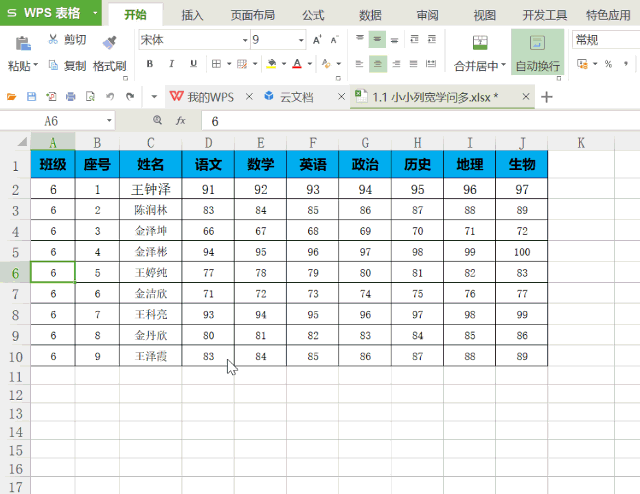
Task: Toggle Wrap Text (自动换行)
Action: pyautogui.click(x=538, y=52)
